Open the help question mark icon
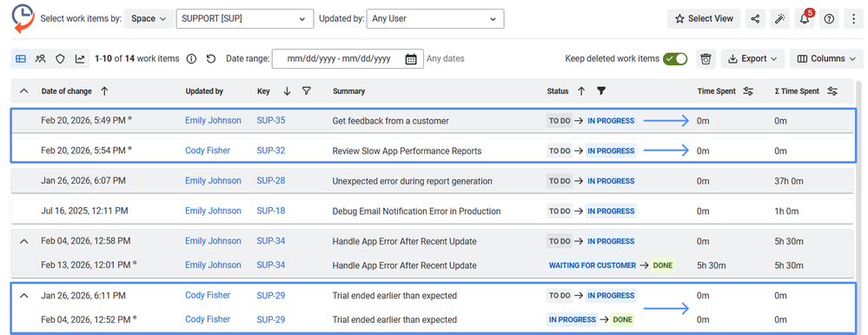The width and height of the screenshot is (868, 335). pyautogui.click(x=829, y=18)
